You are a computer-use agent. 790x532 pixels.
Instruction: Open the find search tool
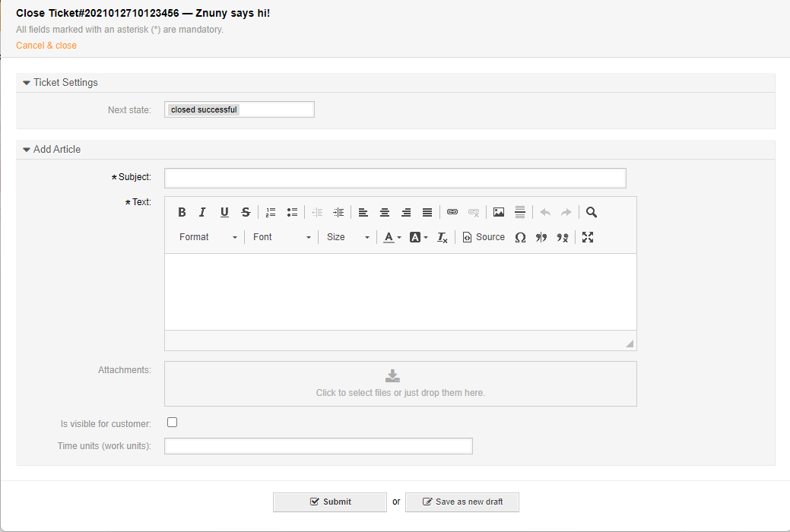592,213
